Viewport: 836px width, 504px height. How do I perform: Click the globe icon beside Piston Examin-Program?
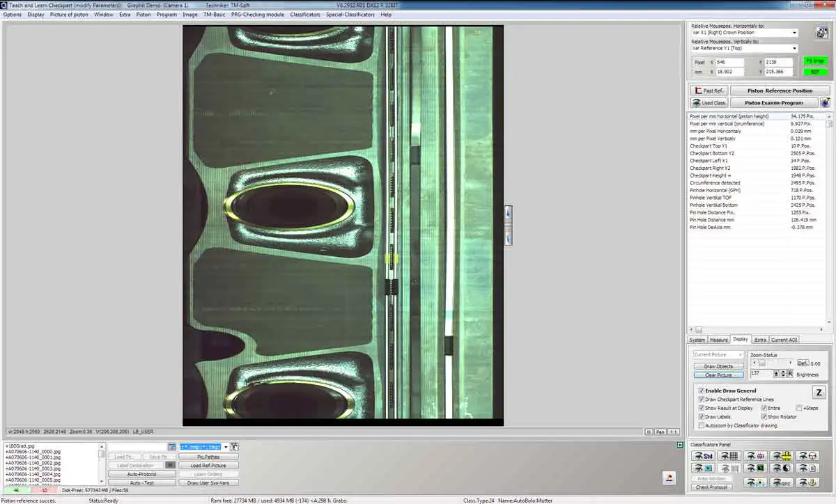(826, 102)
